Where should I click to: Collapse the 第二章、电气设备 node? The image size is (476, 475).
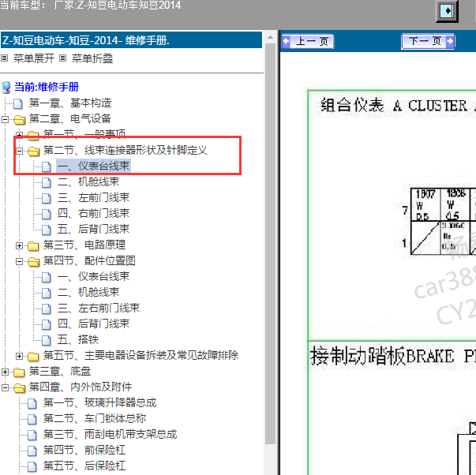[6, 119]
